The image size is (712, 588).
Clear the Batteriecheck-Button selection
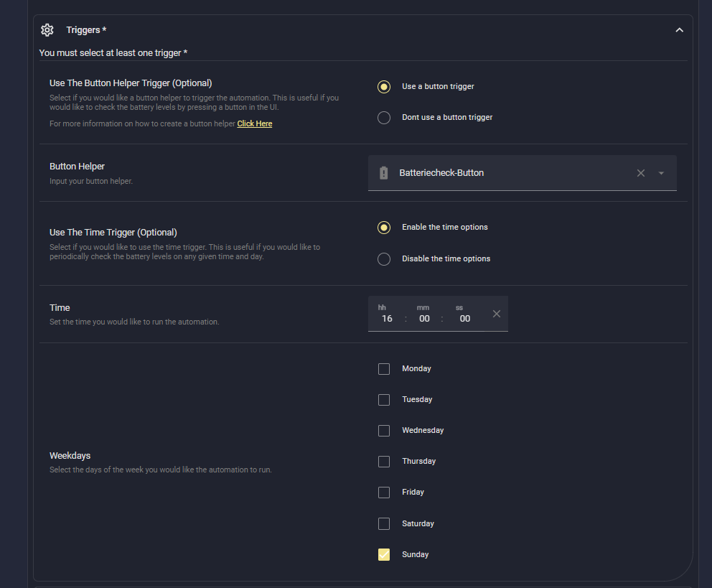tap(641, 173)
